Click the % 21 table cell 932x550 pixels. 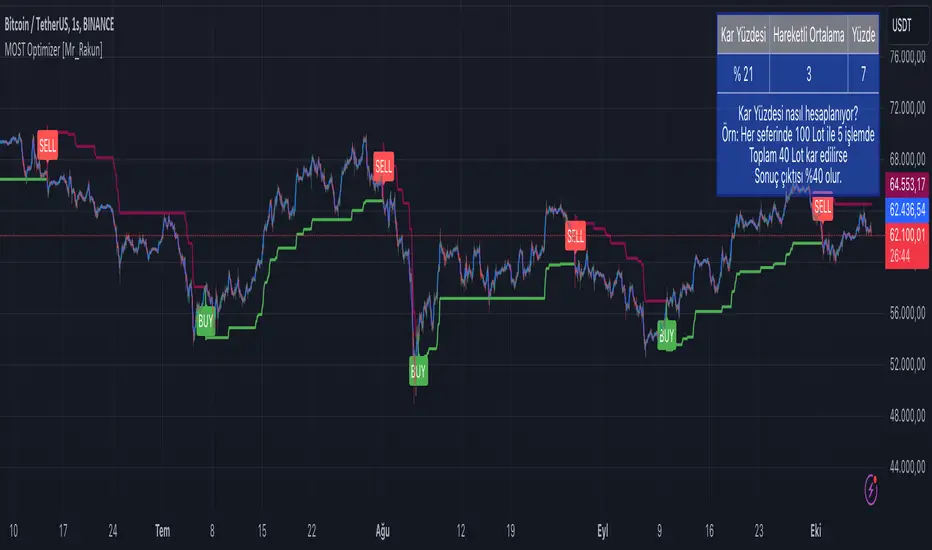point(743,74)
